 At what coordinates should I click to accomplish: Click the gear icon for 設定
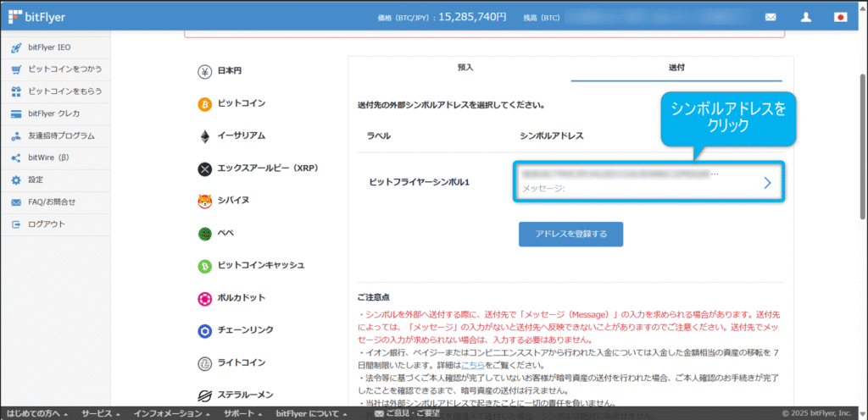point(16,180)
